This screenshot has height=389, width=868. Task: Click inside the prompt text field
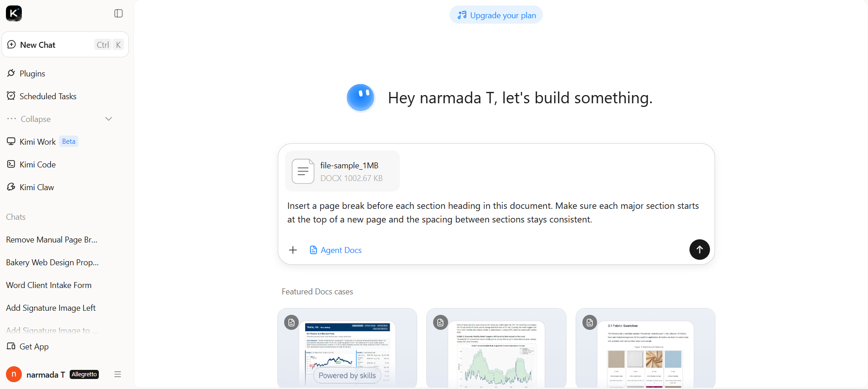click(x=493, y=212)
